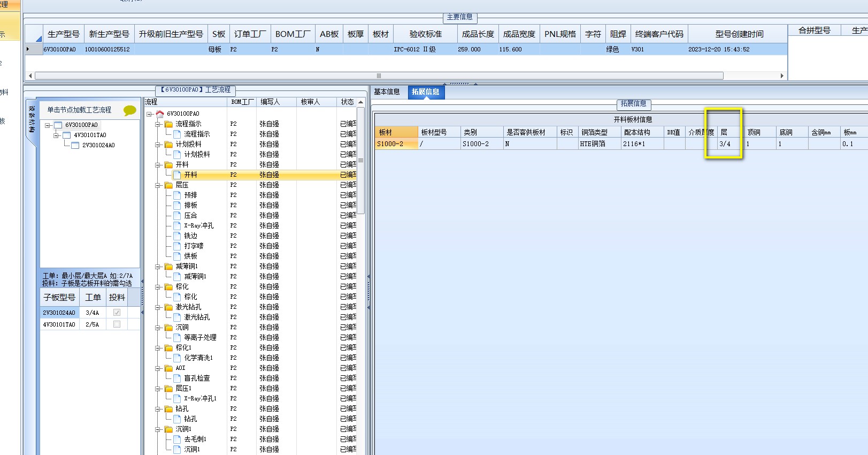Image resolution: width=868 pixels, height=455 pixels.
Task: Click the 层压 folder icon
Action: (169, 185)
